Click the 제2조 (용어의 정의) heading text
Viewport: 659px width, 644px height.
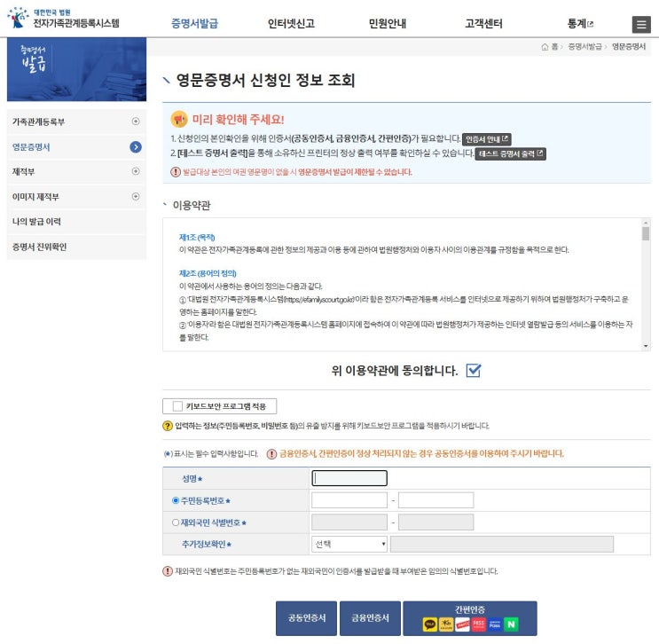[x=208, y=274]
